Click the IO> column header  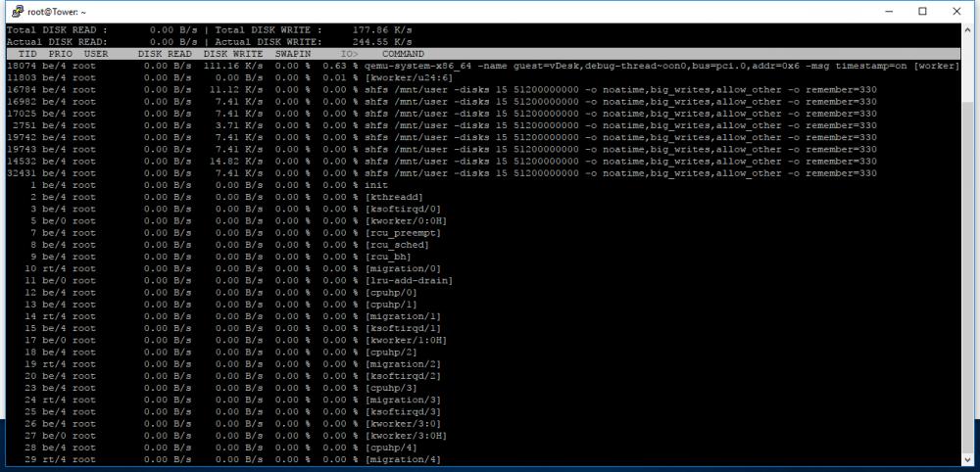[x=350, y=54]
